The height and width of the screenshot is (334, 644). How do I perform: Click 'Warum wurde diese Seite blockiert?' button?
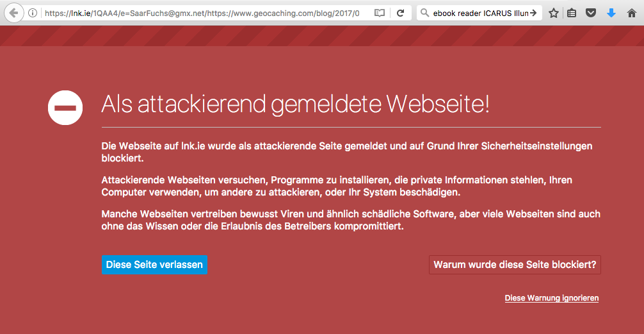pyautogui.click(x=515, y=265)
